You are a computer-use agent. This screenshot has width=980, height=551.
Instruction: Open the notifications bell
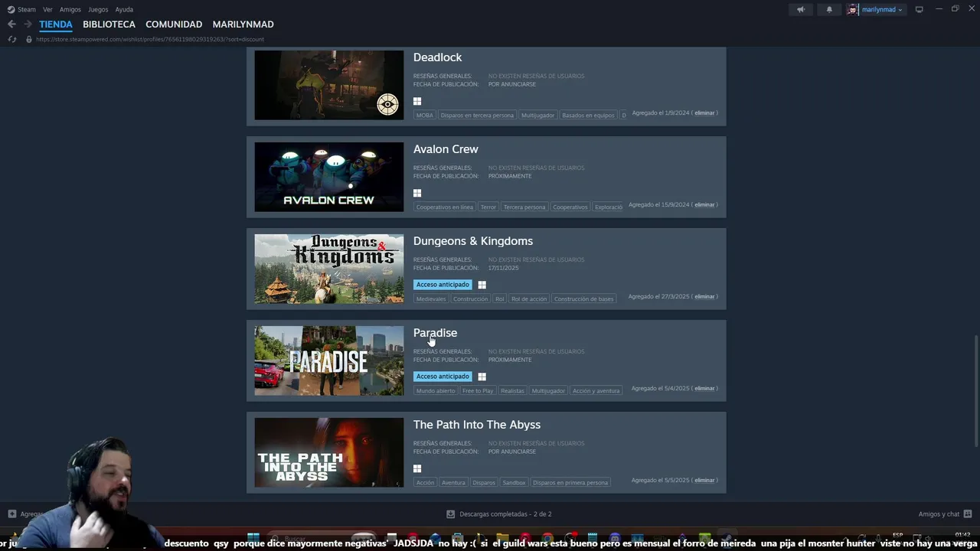click(x=829, y=9)
